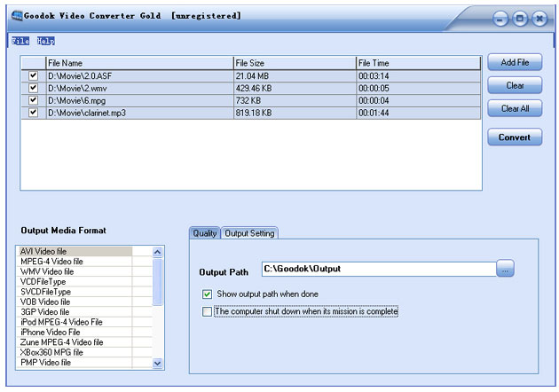Switch to the Quality tab

coord(205,233)
